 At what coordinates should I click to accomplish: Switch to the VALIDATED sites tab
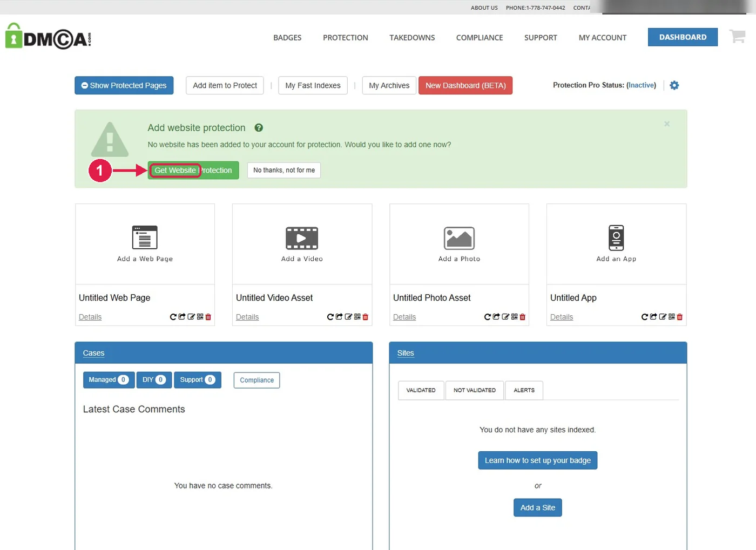(421, 390)
